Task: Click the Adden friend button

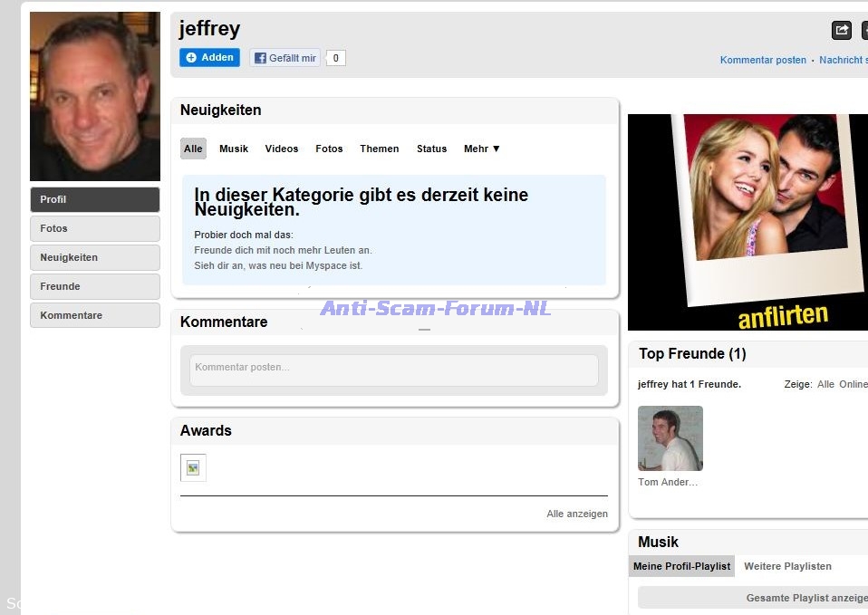Action: click(209, 58)
